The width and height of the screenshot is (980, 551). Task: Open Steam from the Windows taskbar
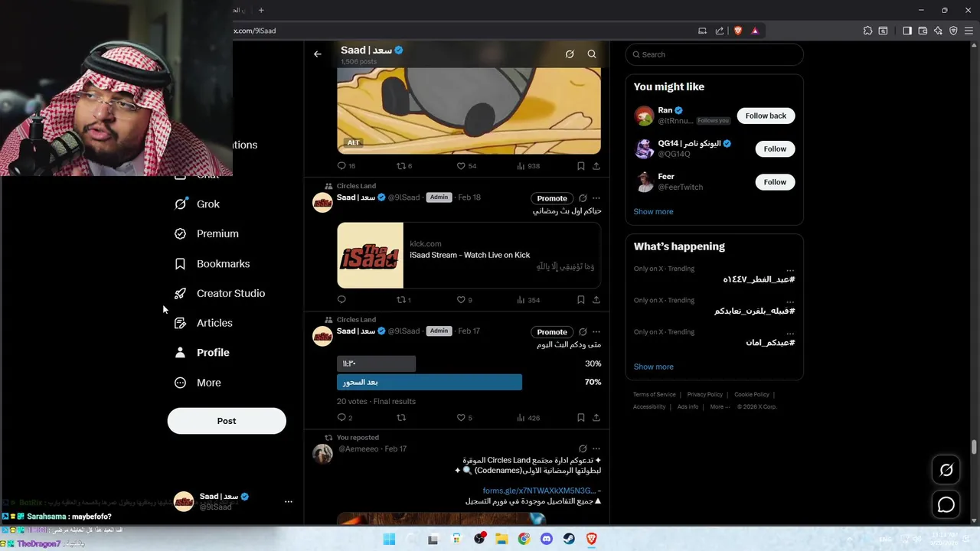point(569,539)
